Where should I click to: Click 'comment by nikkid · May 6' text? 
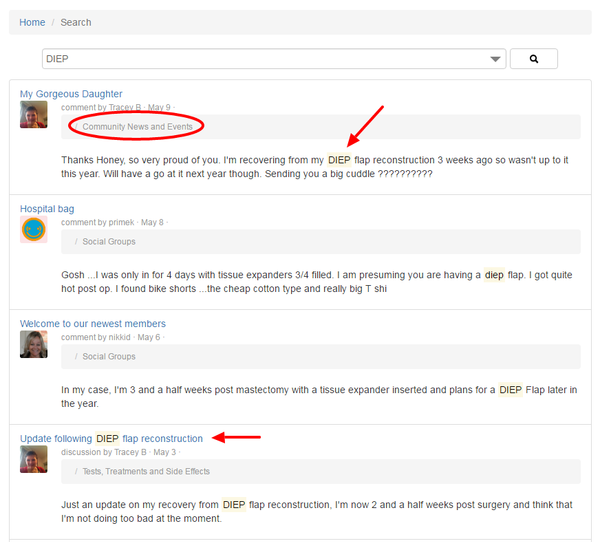111,337
